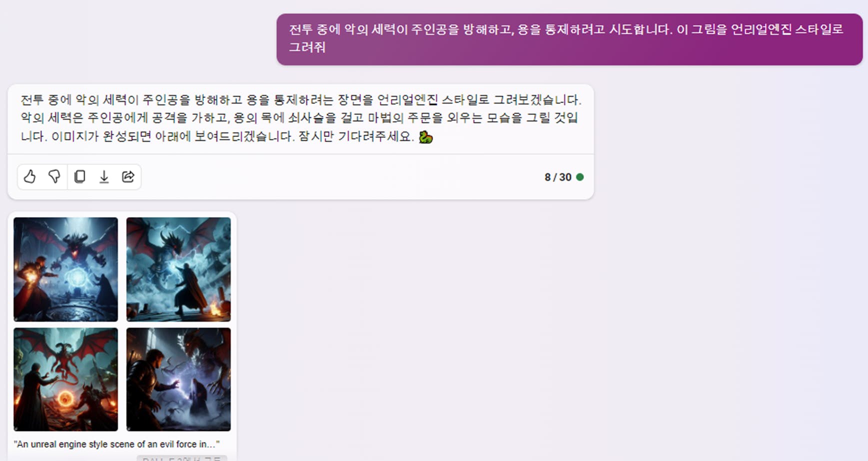Screen dimensions: 868x461
Task: Open thumbnail of caped figure facing lightning dragon
Action: [x=178, y=269]
